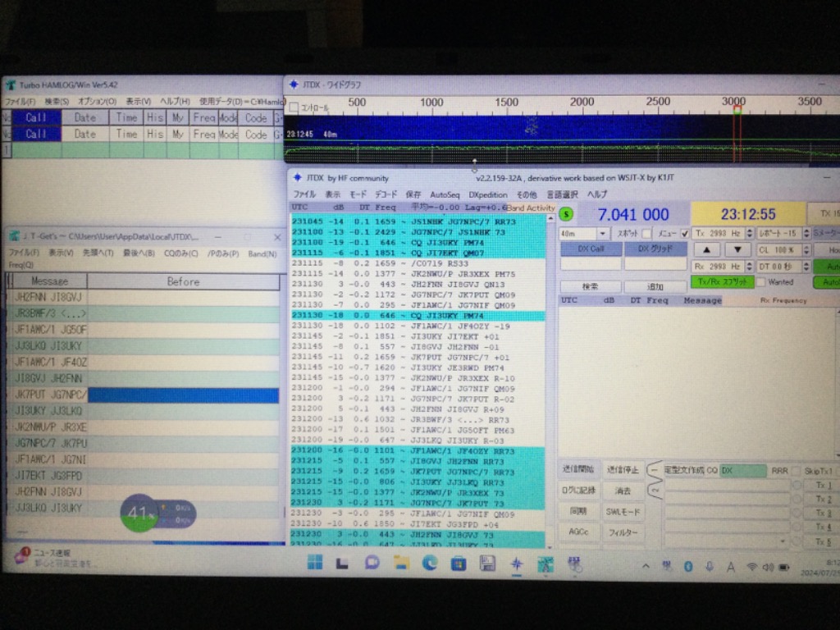Open the volume tray icon
The height and width of the screenshot is (630, 840).
(768, 567)
